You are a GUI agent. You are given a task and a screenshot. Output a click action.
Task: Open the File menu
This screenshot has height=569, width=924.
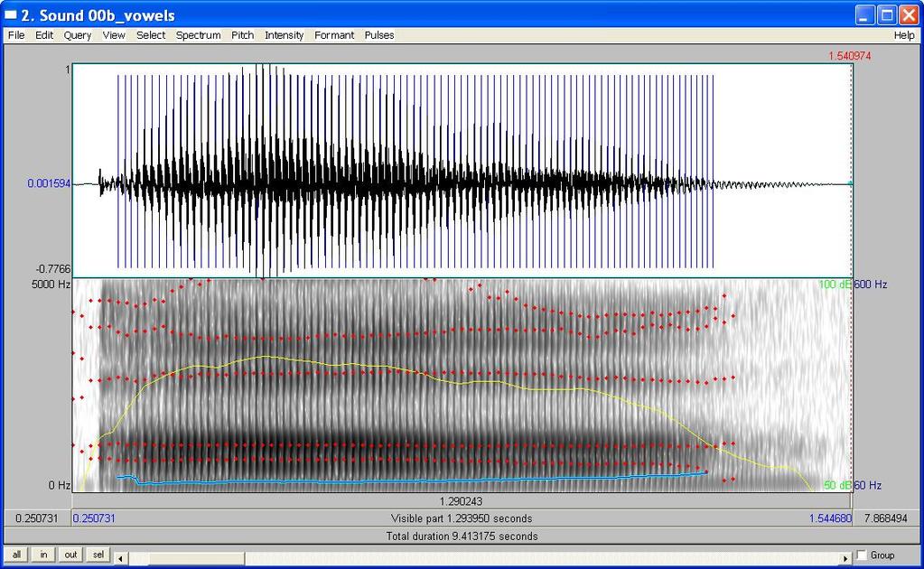tap(16, 35)
